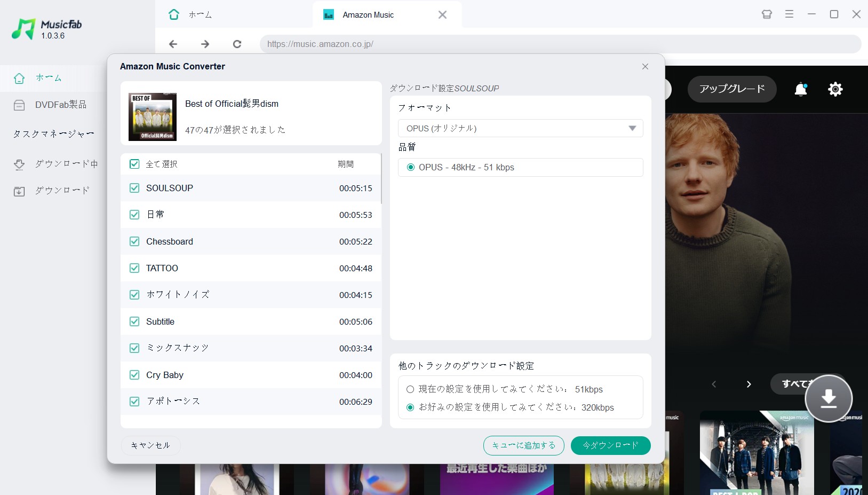
Task: Click the キューに追加する button
Action: (x=523, y=445)
